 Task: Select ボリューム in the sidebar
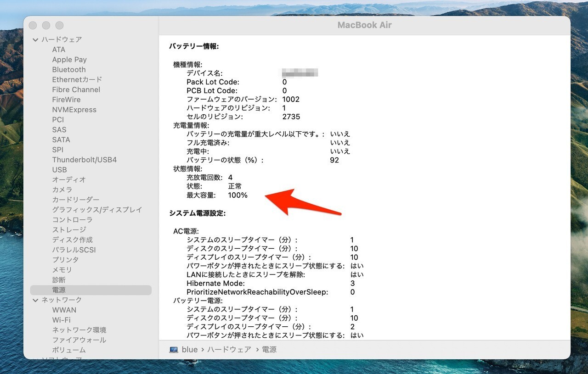69,350
